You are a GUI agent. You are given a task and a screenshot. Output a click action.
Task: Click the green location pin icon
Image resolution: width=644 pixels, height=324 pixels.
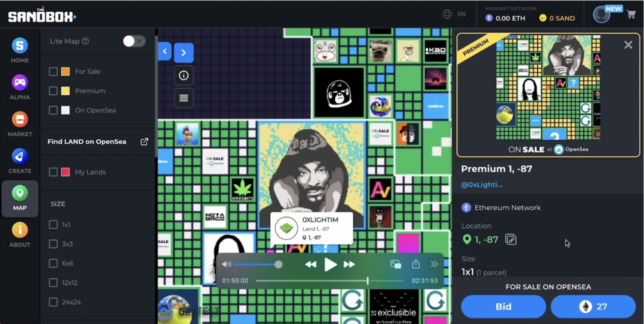pyautogui.click(x=467, y=239)
